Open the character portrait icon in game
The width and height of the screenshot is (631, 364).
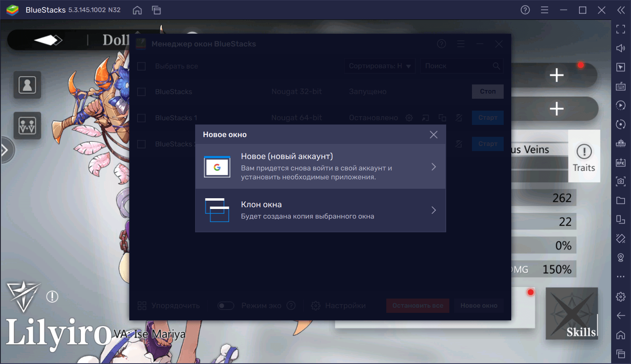click(x=27, y=85)
